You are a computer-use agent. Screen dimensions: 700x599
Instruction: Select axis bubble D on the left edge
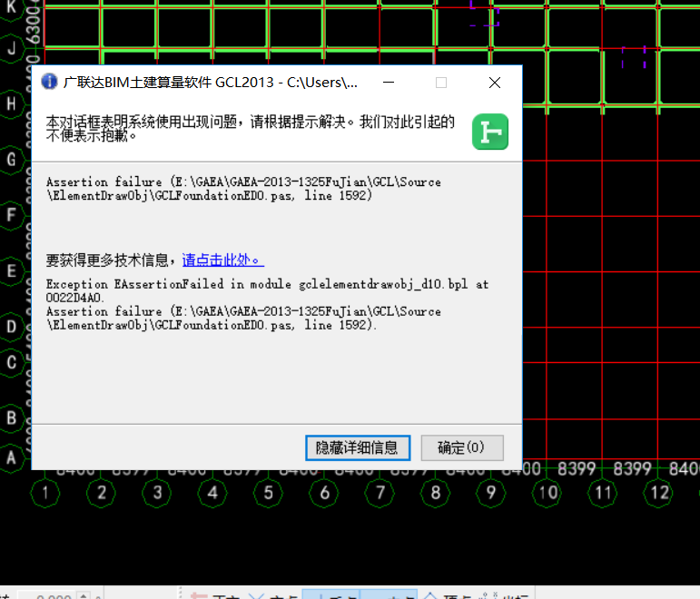11,327
